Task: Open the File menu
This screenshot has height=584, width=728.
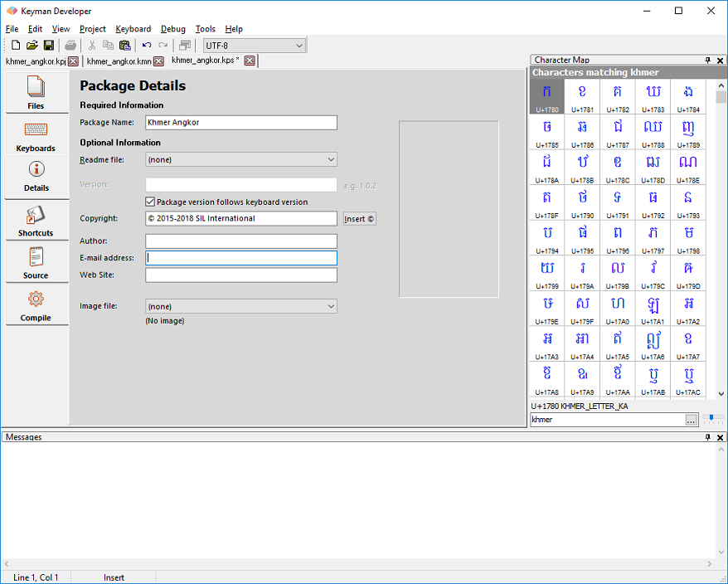Action: tap(12, 29)
